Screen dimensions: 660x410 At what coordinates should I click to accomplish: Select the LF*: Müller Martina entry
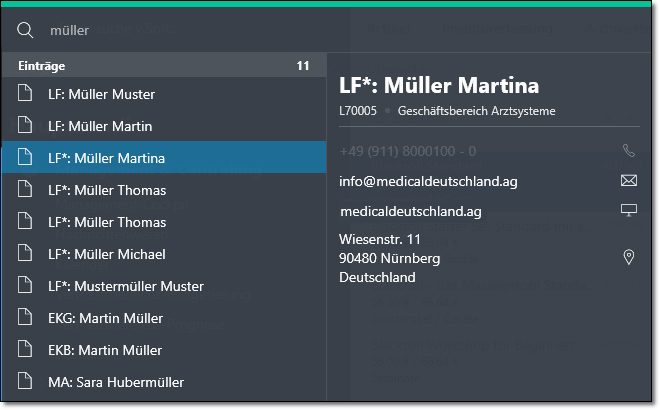click(107, 158)
